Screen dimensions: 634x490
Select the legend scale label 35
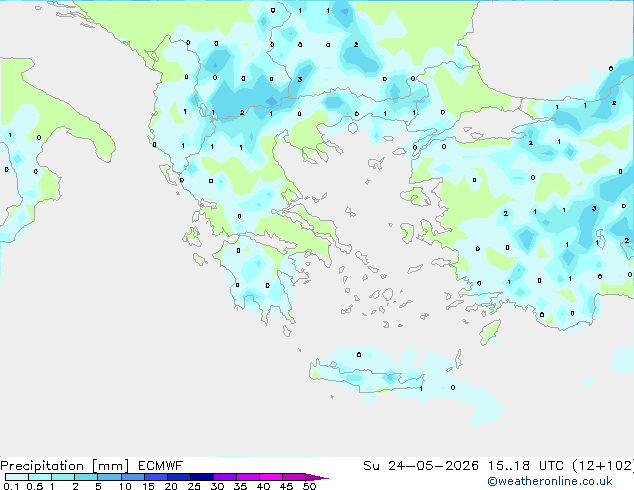tap(240, 486)
